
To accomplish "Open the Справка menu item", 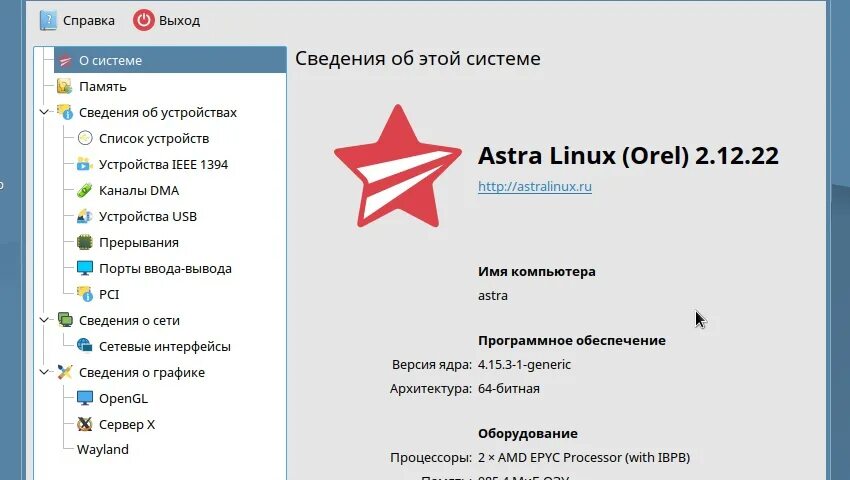I will [x=88, y=21].
